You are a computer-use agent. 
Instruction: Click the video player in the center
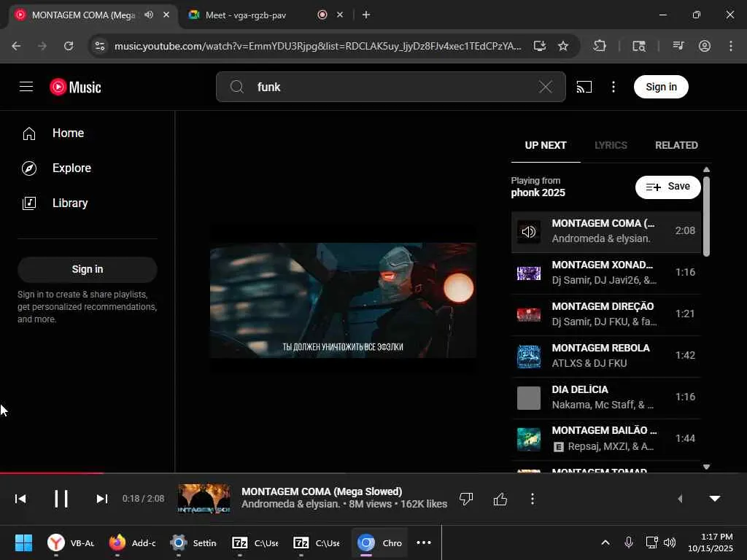[x=343, y=300]
